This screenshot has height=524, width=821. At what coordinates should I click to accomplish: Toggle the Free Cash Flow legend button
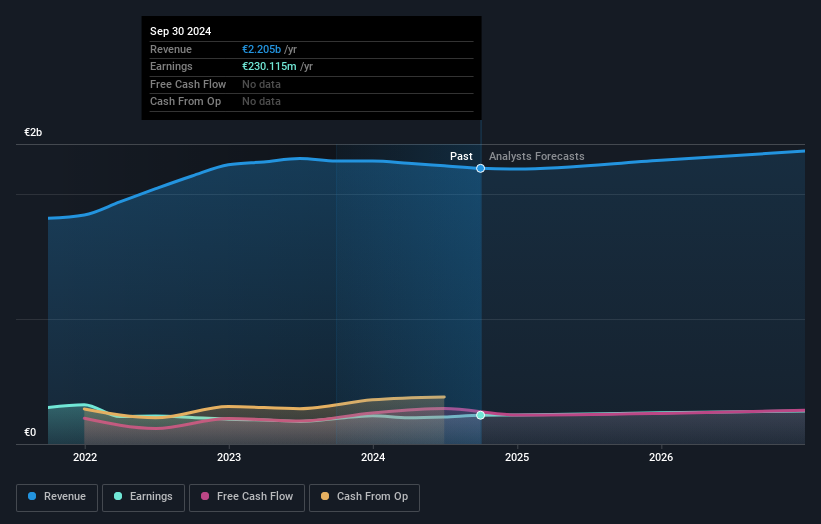pyautogui.click(x=247, y=497)
